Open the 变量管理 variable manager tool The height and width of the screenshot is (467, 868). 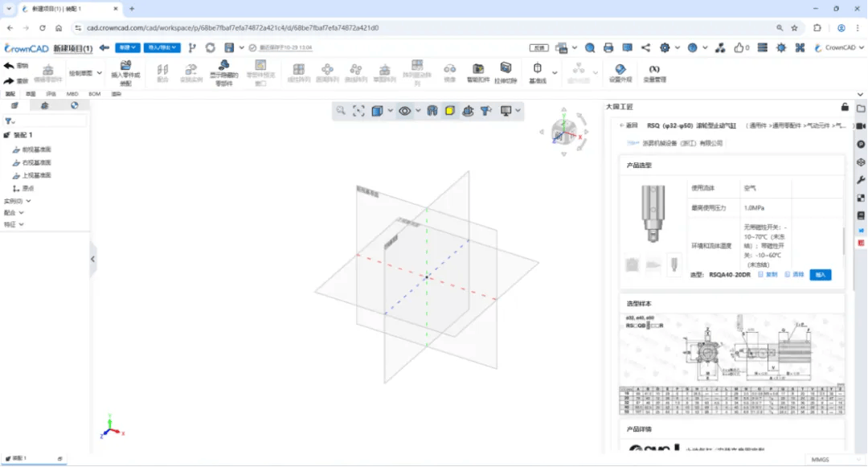[x=657, y=73]
